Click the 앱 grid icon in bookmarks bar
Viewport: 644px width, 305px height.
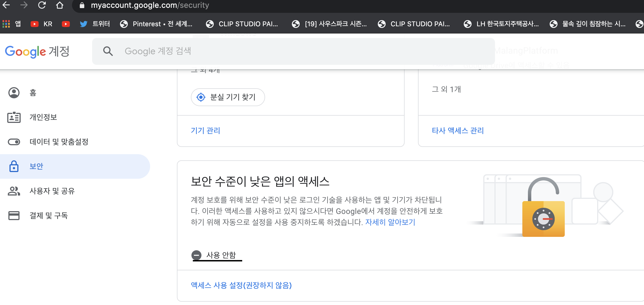click(x=6, y=24)
